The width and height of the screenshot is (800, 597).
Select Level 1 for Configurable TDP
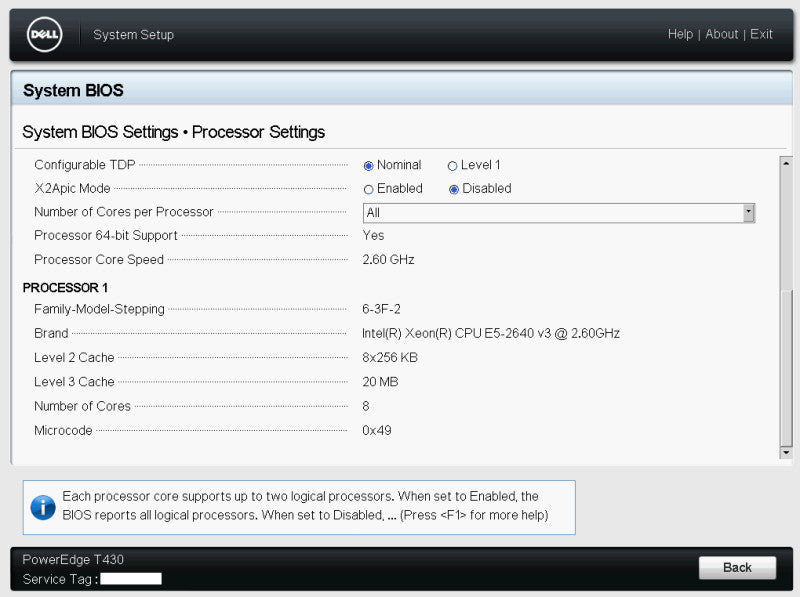[x=452, y=166]
